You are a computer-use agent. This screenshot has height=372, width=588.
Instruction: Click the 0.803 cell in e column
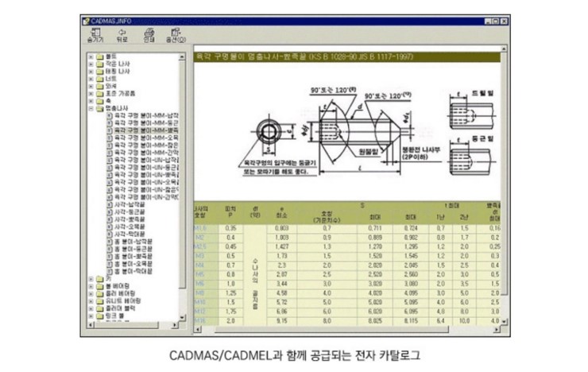pos(281,228)
